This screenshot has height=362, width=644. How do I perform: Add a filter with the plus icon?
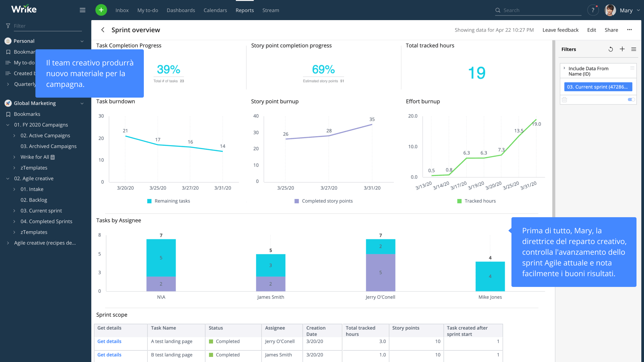(x=622, y=49)
